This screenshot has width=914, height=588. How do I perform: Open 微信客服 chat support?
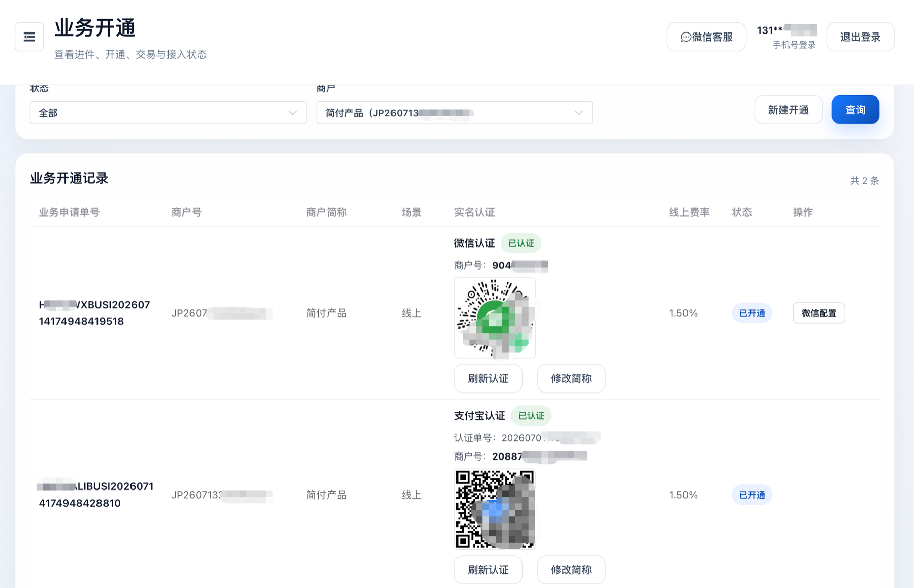(706, 37)
